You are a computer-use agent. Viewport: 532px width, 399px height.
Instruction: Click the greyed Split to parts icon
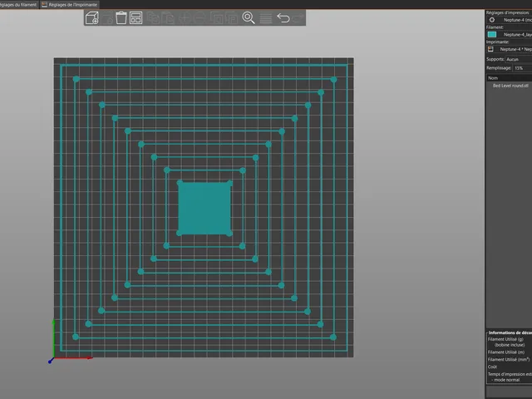click(x=231, y=18)
